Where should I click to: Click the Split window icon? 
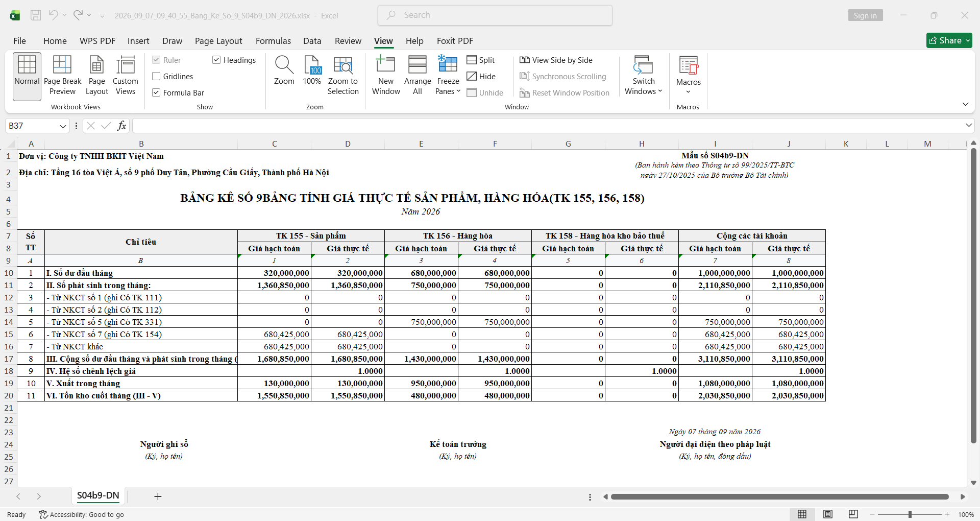[x=472, y=60]
